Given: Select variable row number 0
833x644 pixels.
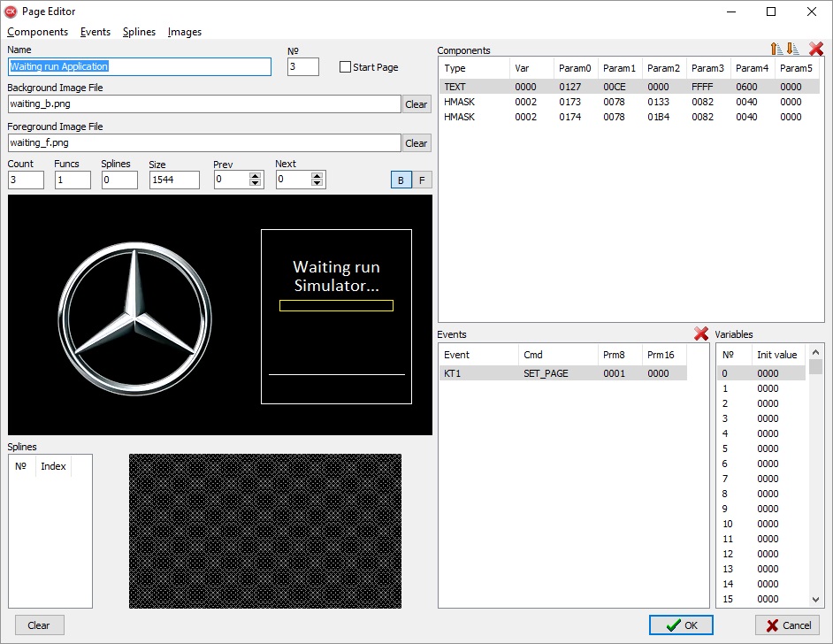Looking at the screenshot, I should pyautogui.click(x=761, y=373).
